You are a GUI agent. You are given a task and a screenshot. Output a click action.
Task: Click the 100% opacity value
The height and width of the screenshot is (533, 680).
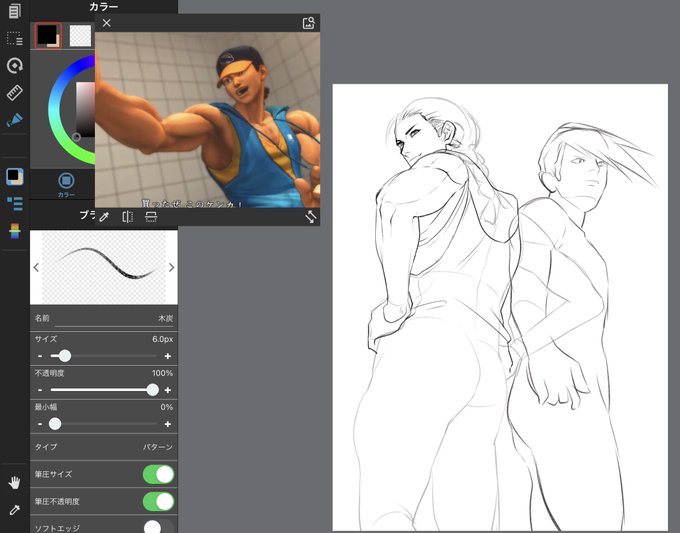point(163,373)
